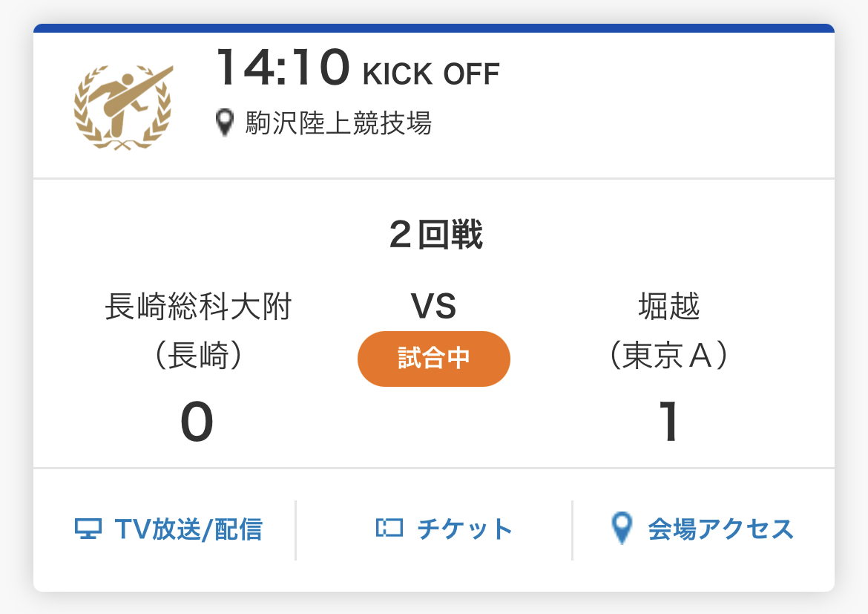Open the チケット link
This screenshot has height=614, width=868.
coord(464,529)
